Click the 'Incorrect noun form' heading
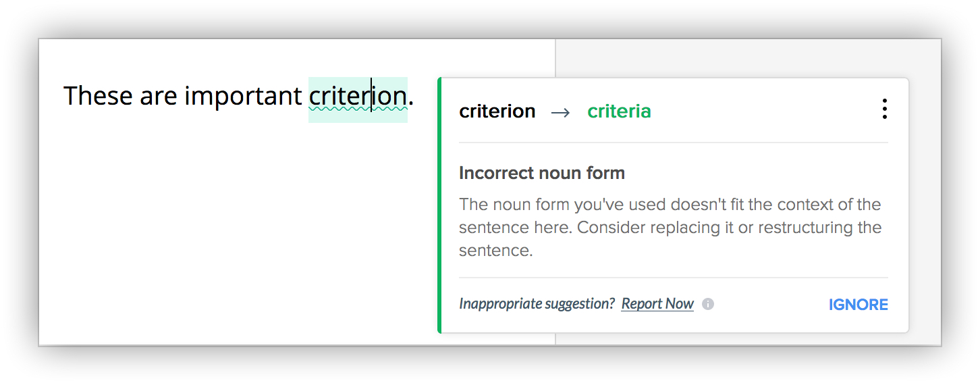 [x=542, y=173]
